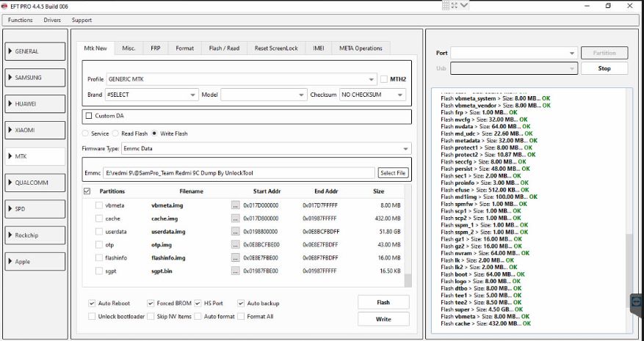644x341 pixels.
Task: Expand the SAMSUNG sidebar section
Action: (35, 78)
